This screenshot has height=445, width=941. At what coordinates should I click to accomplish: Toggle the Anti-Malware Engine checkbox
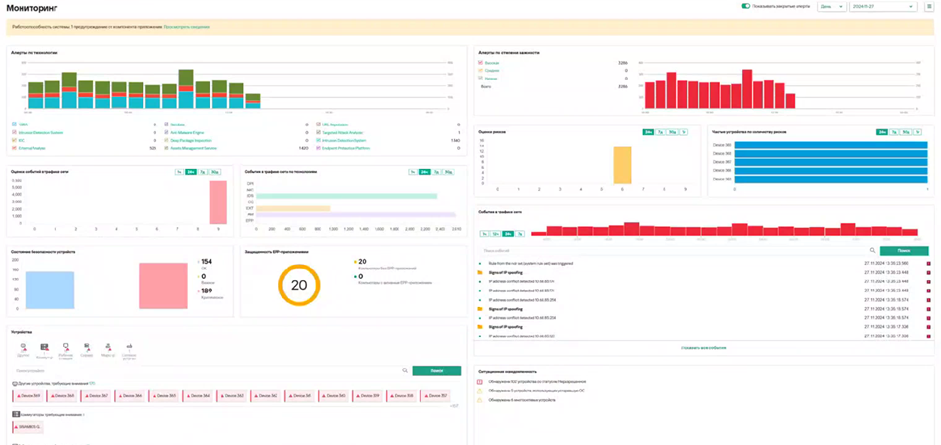(167, 132)
